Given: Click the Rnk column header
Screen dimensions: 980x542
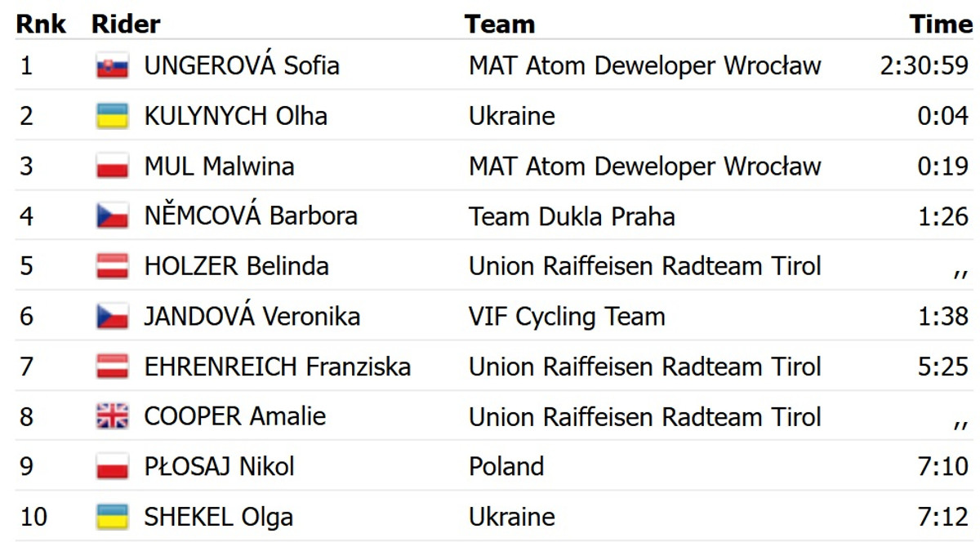Looking at the screenshot, I should (42, 24).
